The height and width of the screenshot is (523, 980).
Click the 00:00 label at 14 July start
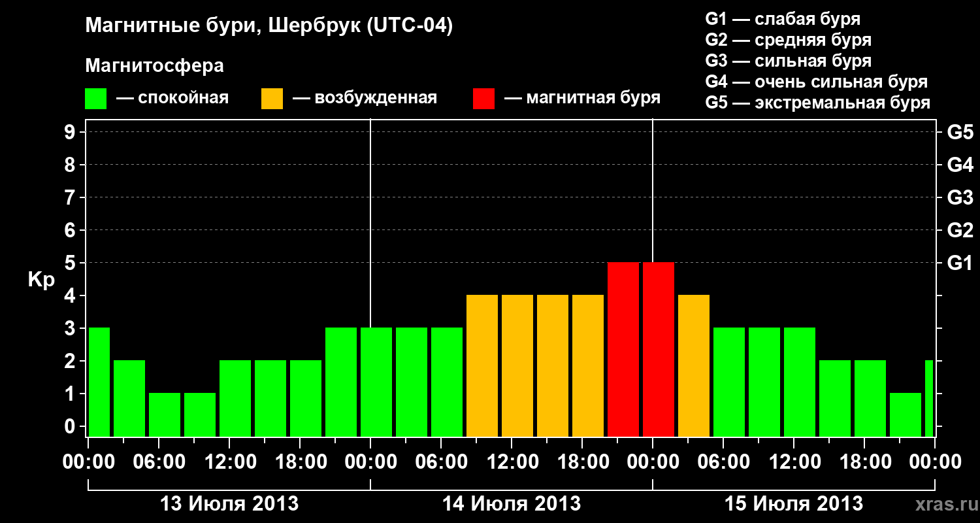[370, 462]
